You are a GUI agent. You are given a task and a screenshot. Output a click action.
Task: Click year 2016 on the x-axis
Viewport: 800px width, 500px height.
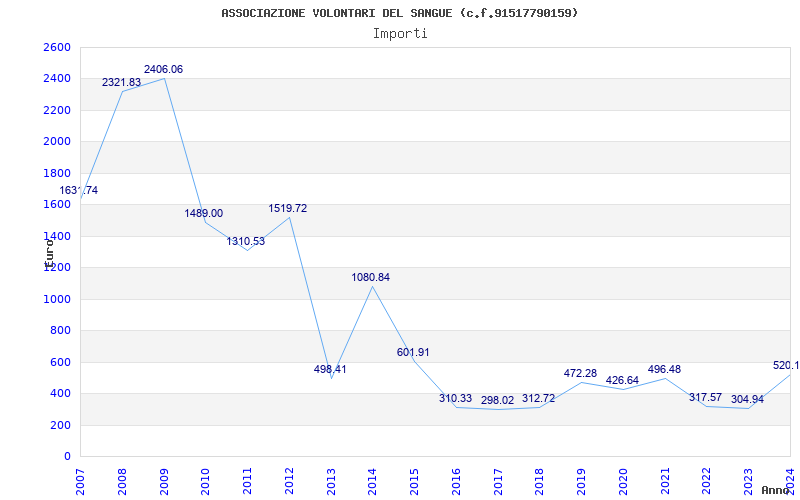click(456, 482)
